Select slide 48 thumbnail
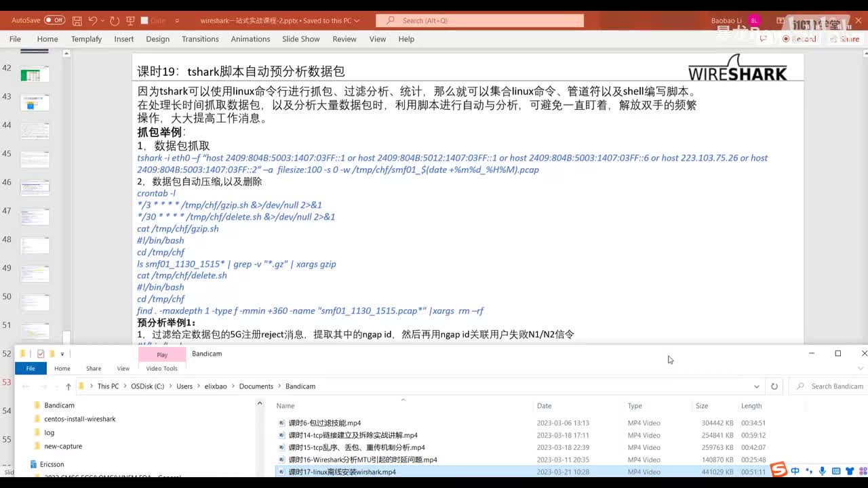The image size is (868, 488). pos(35,245)
